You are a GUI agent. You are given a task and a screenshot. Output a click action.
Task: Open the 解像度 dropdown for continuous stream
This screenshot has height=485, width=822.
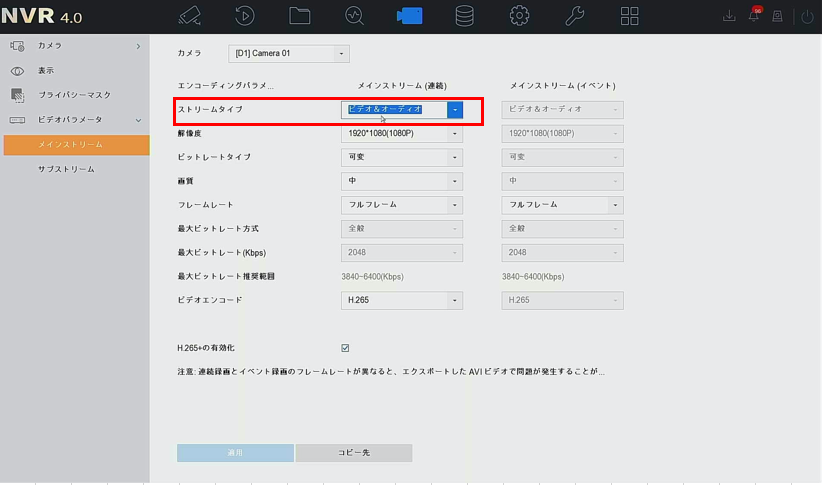[x=402, y=133]
